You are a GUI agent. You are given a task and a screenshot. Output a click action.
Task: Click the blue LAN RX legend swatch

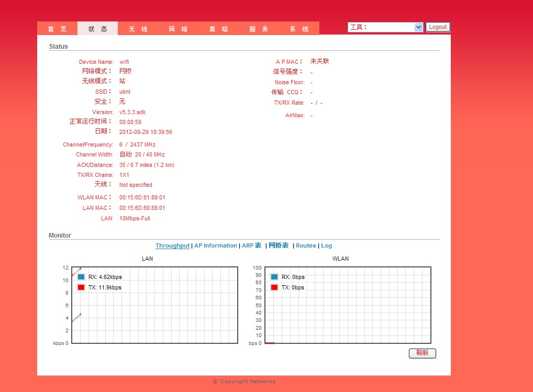click(81, 277)
